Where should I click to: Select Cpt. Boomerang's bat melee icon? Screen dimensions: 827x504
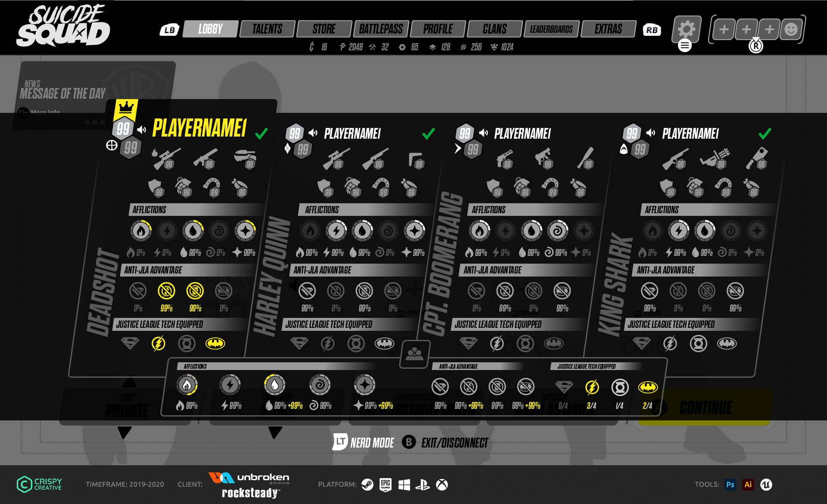586,159
